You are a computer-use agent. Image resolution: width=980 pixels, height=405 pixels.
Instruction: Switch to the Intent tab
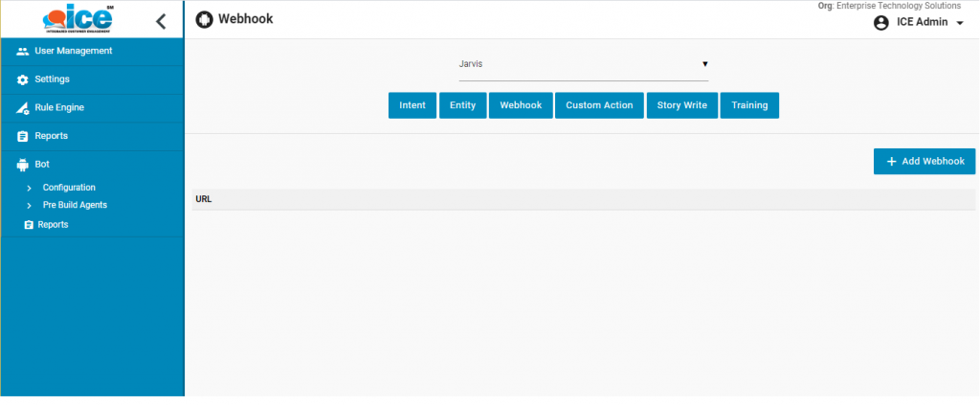412,105
